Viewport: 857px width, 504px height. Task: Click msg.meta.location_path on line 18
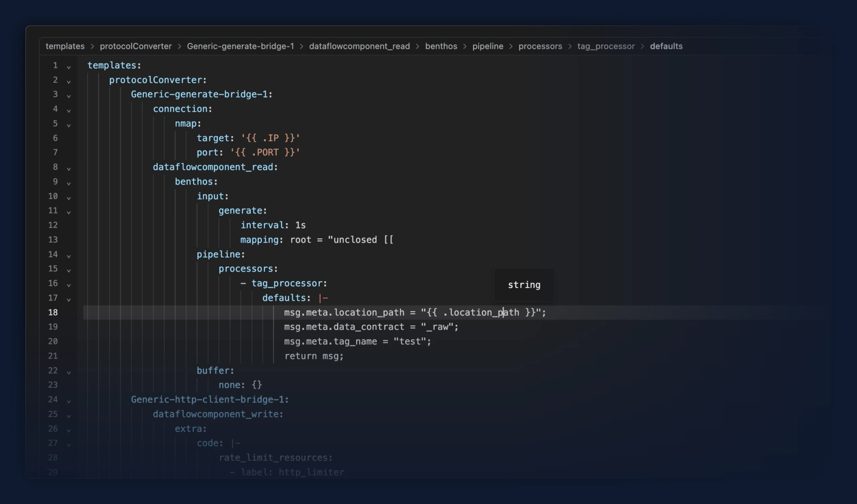(344, 313)
